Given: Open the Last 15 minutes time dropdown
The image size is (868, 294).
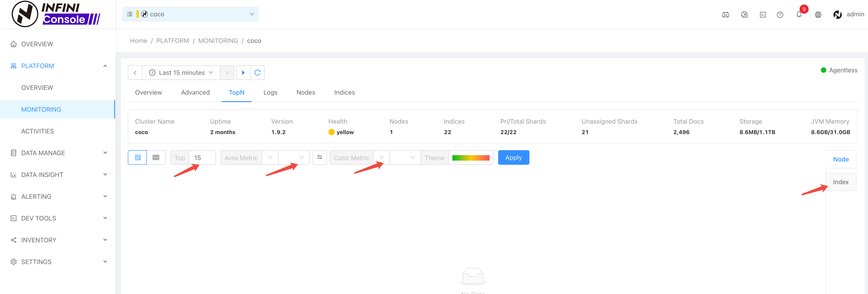Looking at the screenshot, I should click(181, 73).
